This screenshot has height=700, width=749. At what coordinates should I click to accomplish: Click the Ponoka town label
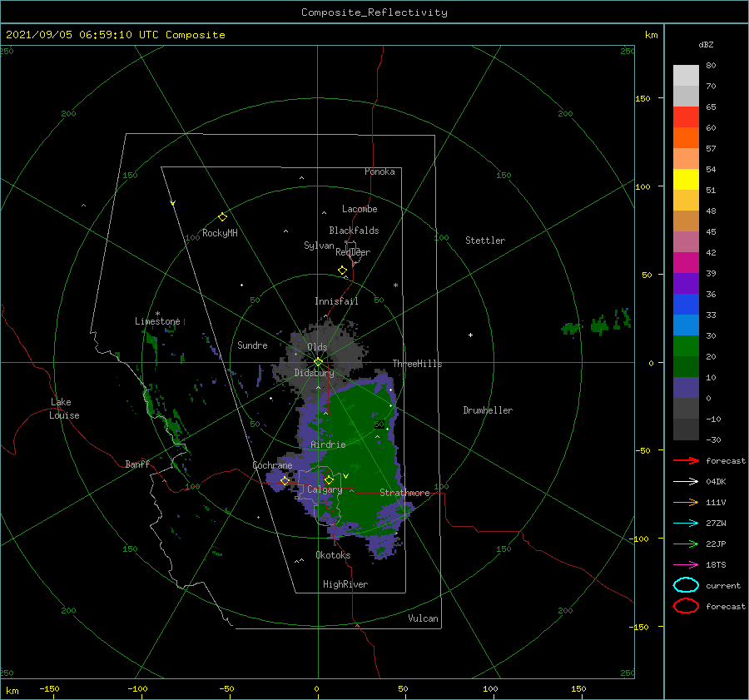(x=379, y=171)
